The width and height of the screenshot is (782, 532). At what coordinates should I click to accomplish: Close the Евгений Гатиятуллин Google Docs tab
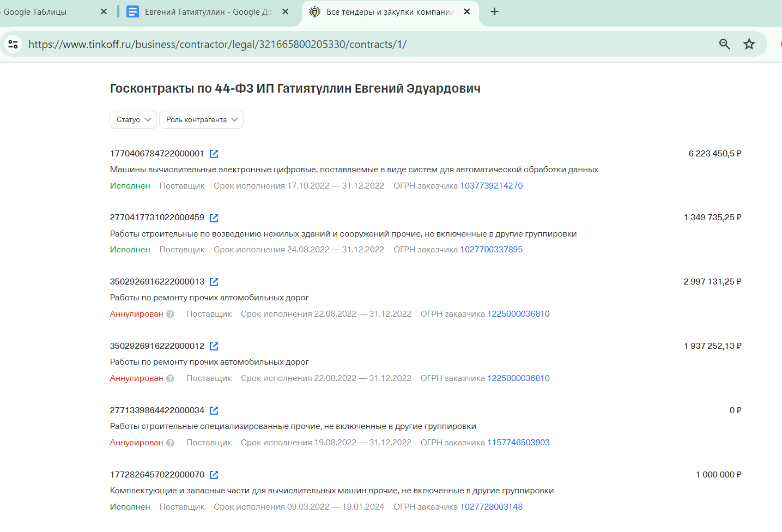click(x=285, y=11)
